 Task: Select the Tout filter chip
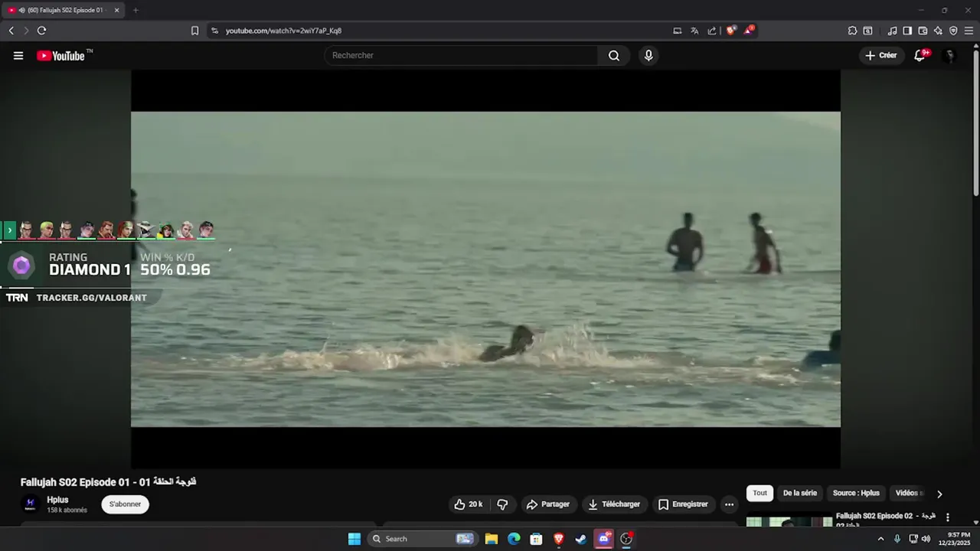[x=759, y=493]
